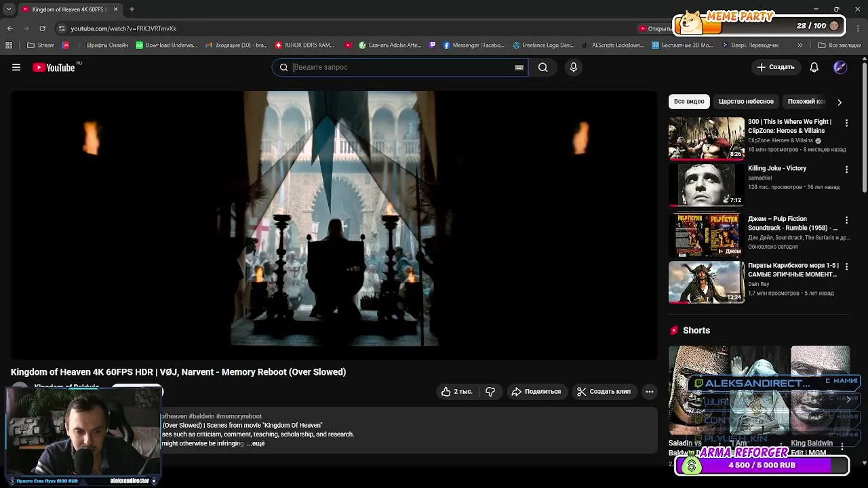The height and width of the screenshot is (488, 868).
Task: Click the Открыть button in the address bar
Action: pos(655,28)
